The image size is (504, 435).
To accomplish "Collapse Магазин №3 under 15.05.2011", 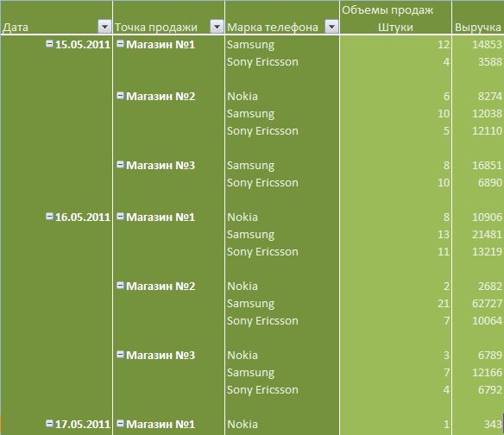I will coord(120,164).
